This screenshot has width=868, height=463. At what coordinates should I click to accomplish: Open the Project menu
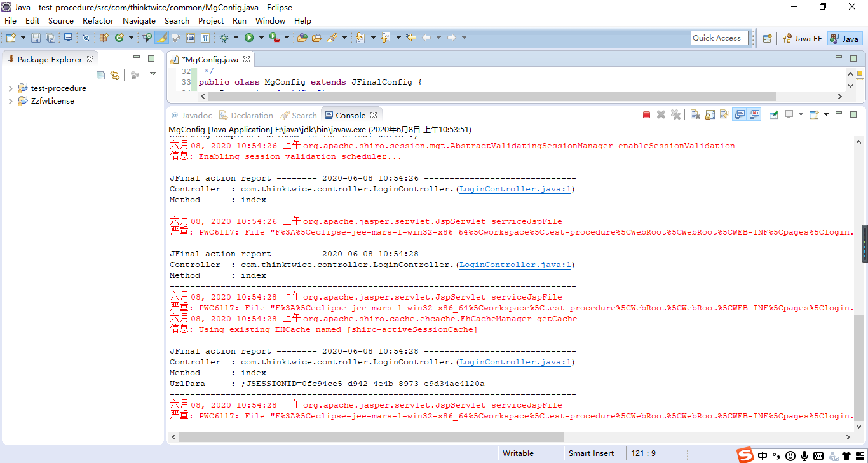pos(211,20)
